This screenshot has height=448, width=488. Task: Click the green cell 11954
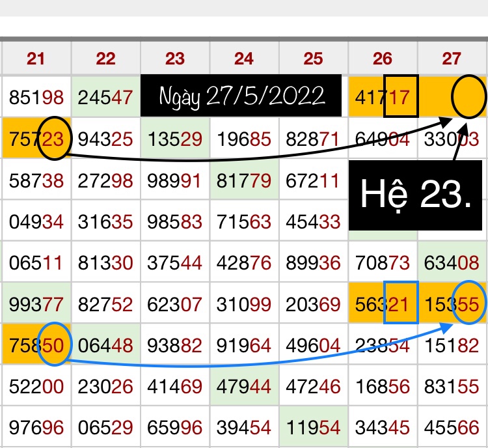(313, 427)
